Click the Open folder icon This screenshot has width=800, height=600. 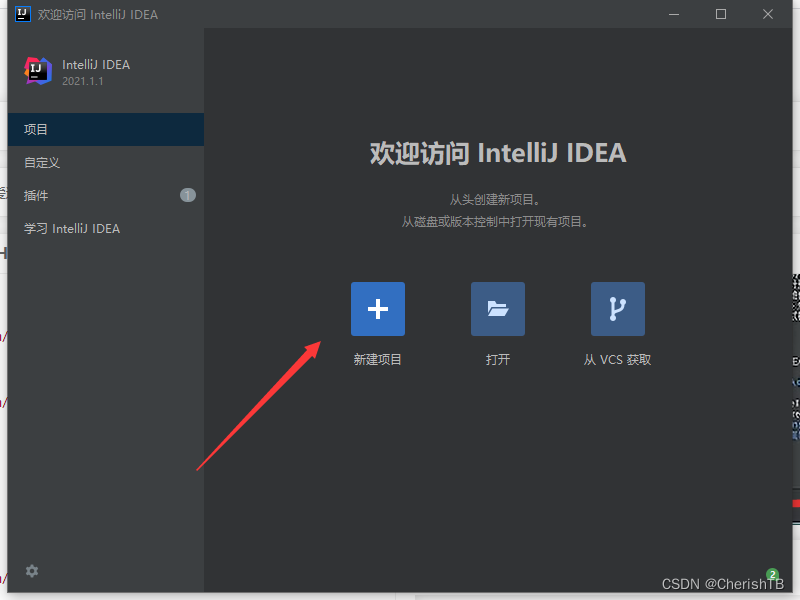[497, 309]
